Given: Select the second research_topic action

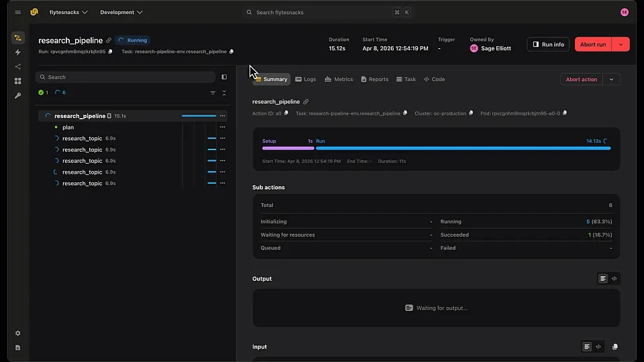Looking at the screenshot, I should pos(82,149).
